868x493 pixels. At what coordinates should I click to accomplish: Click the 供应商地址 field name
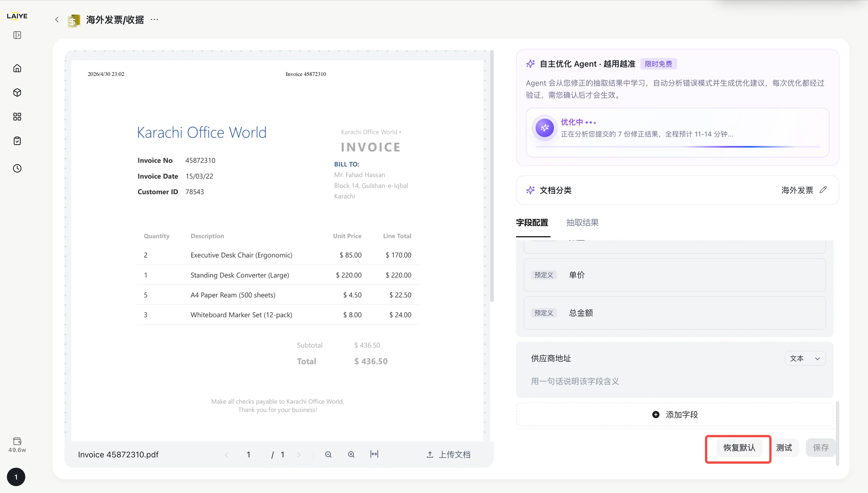coord(551,358)
